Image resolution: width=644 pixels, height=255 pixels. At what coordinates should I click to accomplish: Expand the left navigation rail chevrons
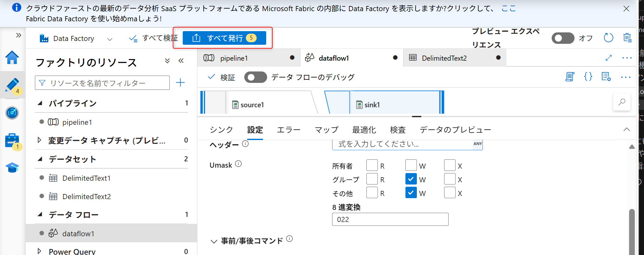[18, 35]
